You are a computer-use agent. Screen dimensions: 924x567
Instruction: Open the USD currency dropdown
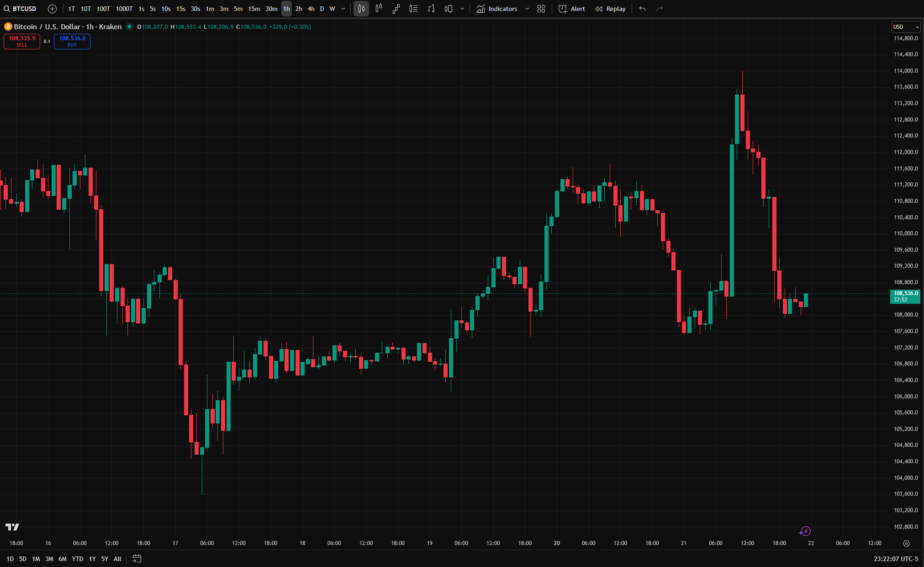click(906, 27)
